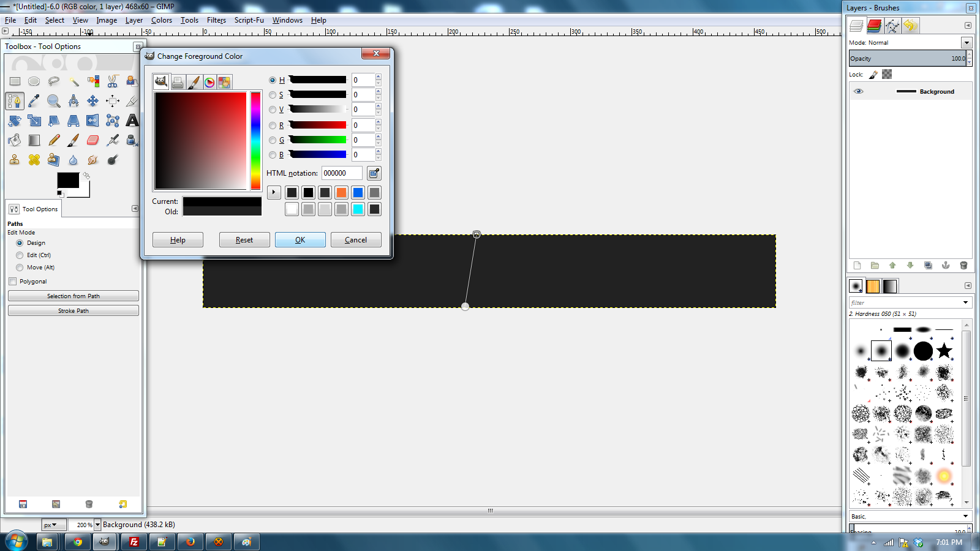Image resolution: width=980 pixels, height=551 pixels.
Task: Select the Paintbrush tool
Action: tap(73, 140)
